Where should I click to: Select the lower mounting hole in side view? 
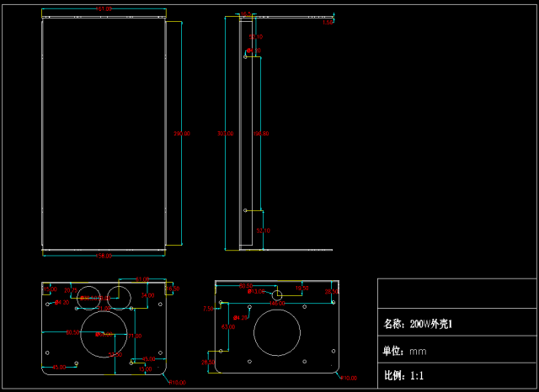[245, 209]
